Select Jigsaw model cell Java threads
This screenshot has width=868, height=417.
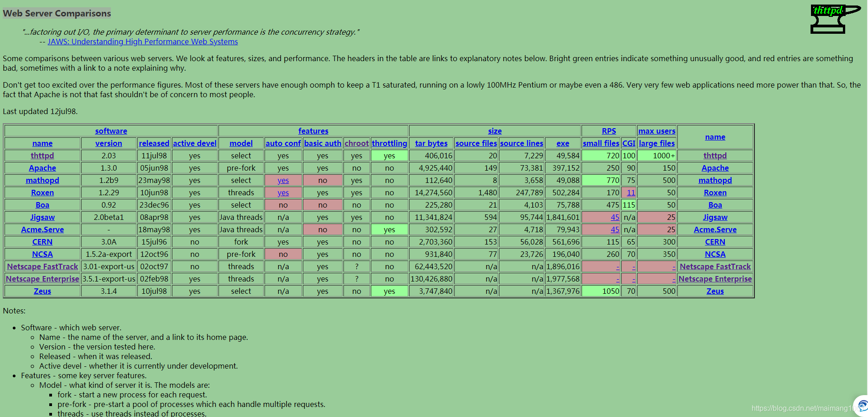click(x=241, y=217)
